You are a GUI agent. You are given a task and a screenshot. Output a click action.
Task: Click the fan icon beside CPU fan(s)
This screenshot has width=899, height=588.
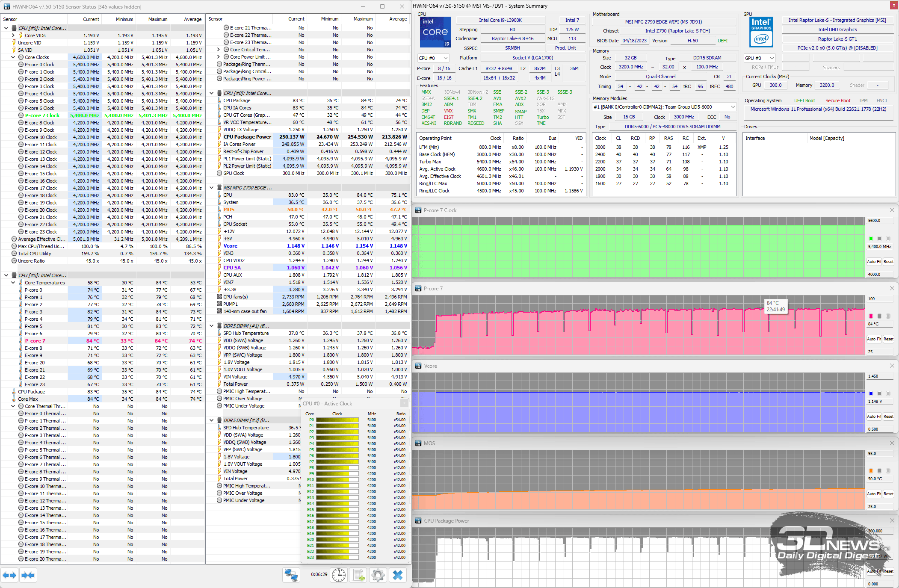219,297
